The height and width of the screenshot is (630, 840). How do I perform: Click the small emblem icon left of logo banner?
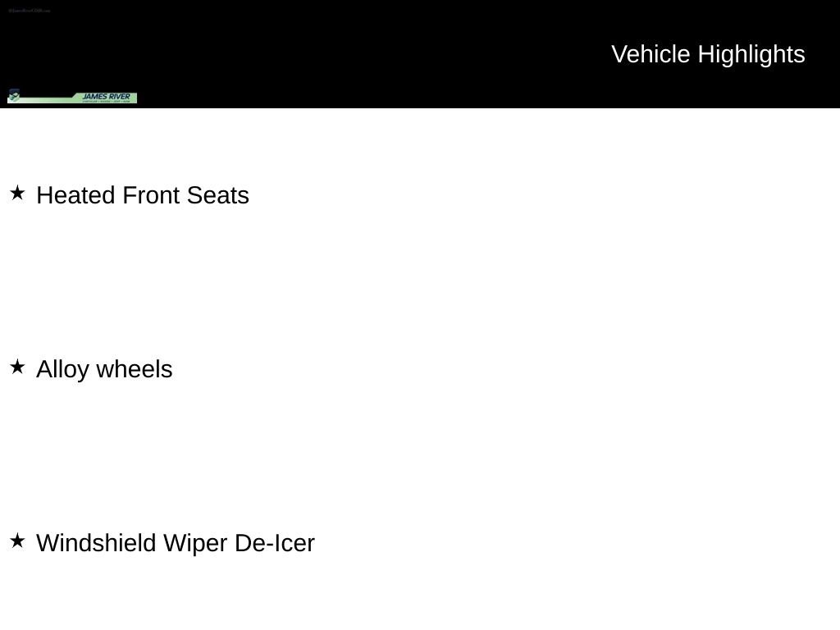pos(13,94)
